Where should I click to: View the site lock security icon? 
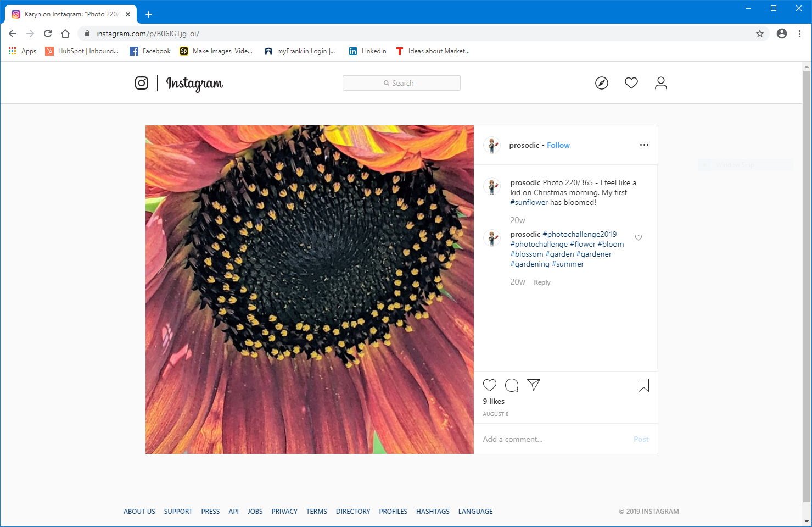pyautogui.click(x=87, y=34)
